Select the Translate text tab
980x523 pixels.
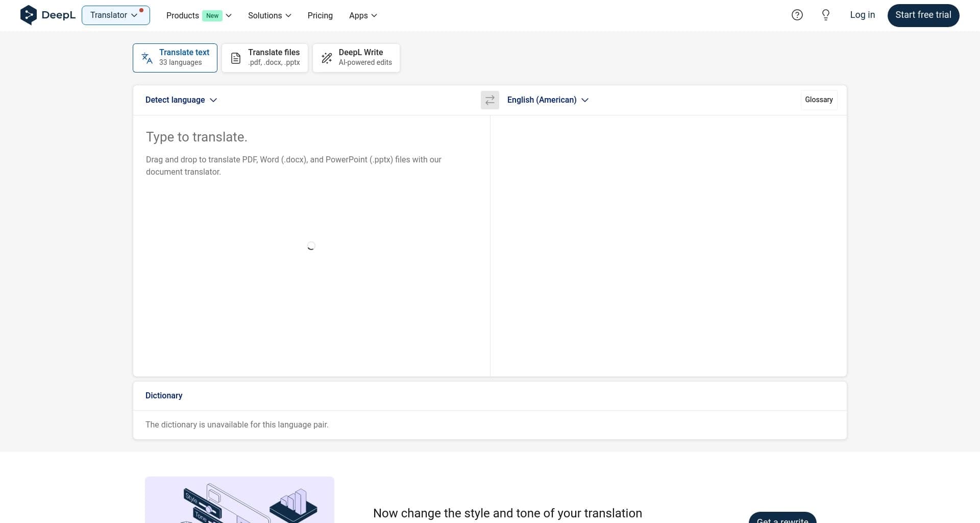click(175, 58)
